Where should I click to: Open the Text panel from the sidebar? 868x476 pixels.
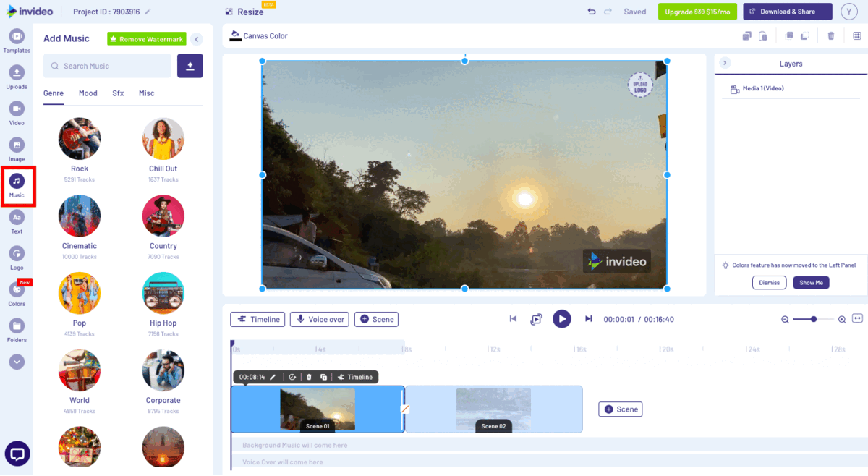click(x=17, y=221)
